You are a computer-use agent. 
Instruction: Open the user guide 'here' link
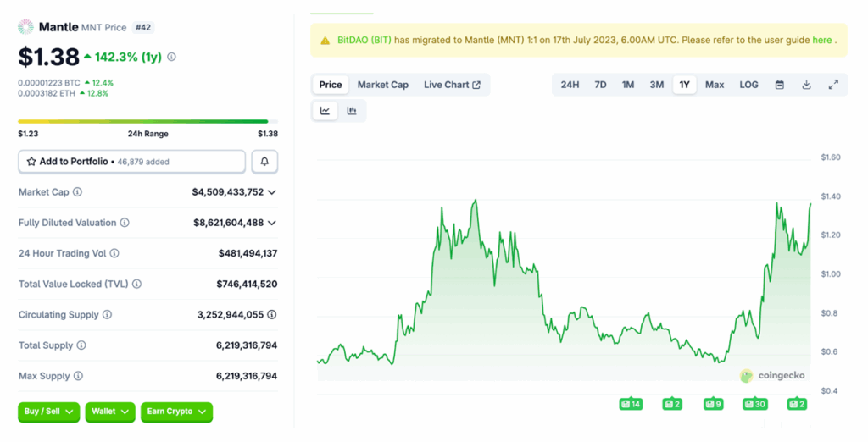pos(821,40)
